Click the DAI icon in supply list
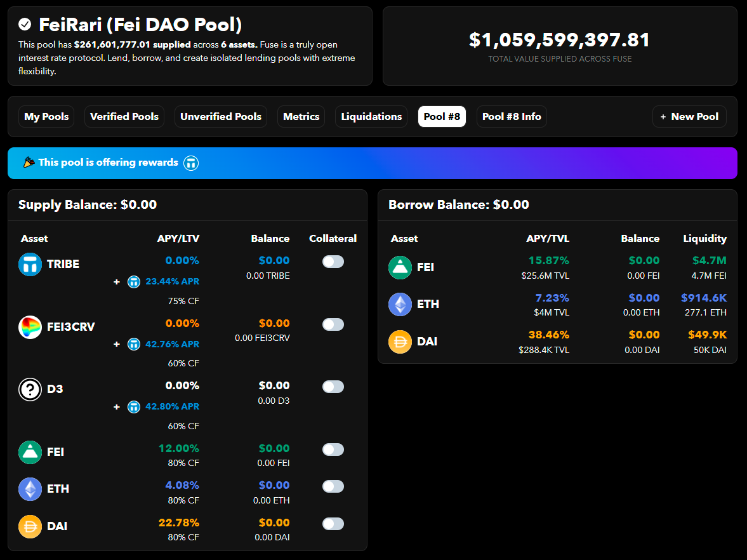This screenshot has height=560, width=747. pos(30,526)
